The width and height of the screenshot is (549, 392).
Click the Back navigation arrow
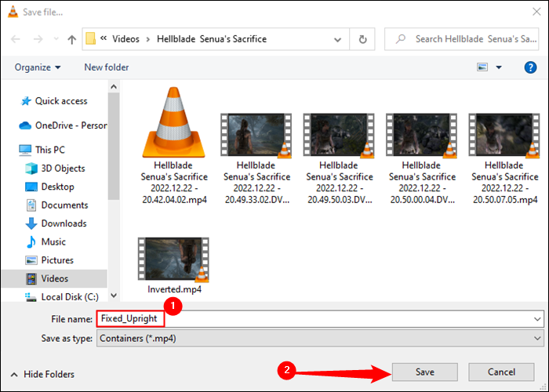[x=16, y=38]
